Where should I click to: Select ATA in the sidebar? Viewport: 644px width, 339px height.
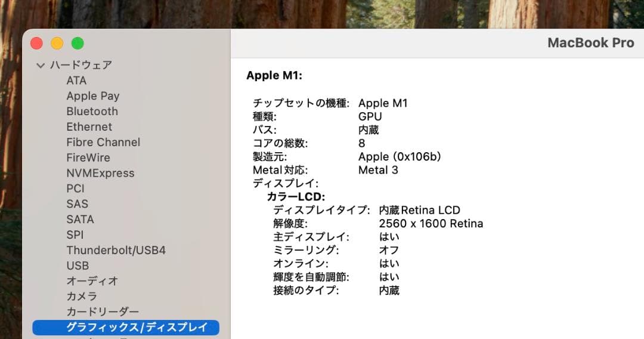76,81
